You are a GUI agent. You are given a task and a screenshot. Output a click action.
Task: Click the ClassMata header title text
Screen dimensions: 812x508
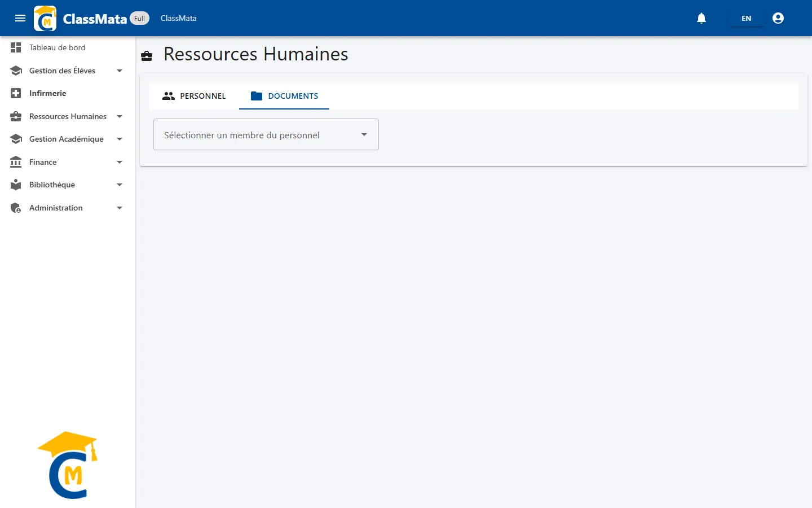point(95,19)
